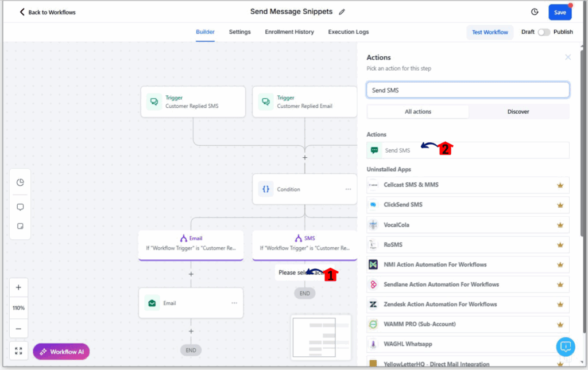This screenshot has width=588, height=370.
Task: Click the Zendesk logo icon
Action: pos(373,304)
